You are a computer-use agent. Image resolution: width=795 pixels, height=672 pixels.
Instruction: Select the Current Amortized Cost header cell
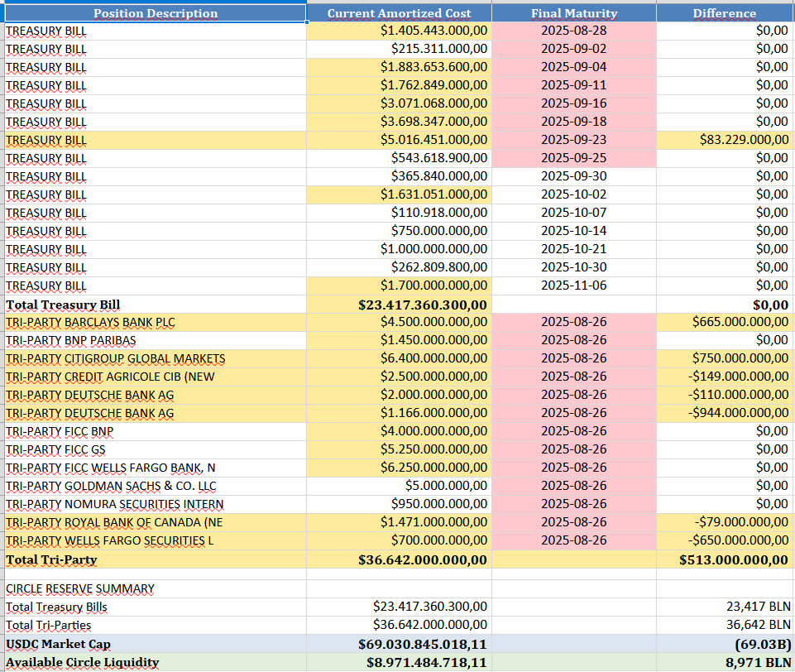click(399, 13)
